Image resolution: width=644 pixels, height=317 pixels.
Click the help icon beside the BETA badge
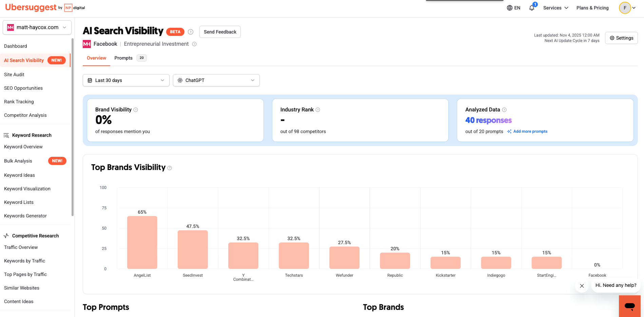(x=191, y=32)
